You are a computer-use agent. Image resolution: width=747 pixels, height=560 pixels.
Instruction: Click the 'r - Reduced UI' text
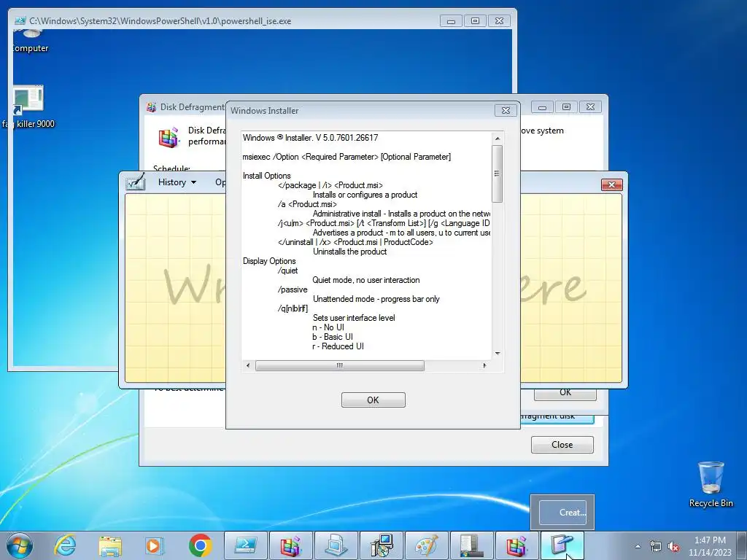pos(338,346)
